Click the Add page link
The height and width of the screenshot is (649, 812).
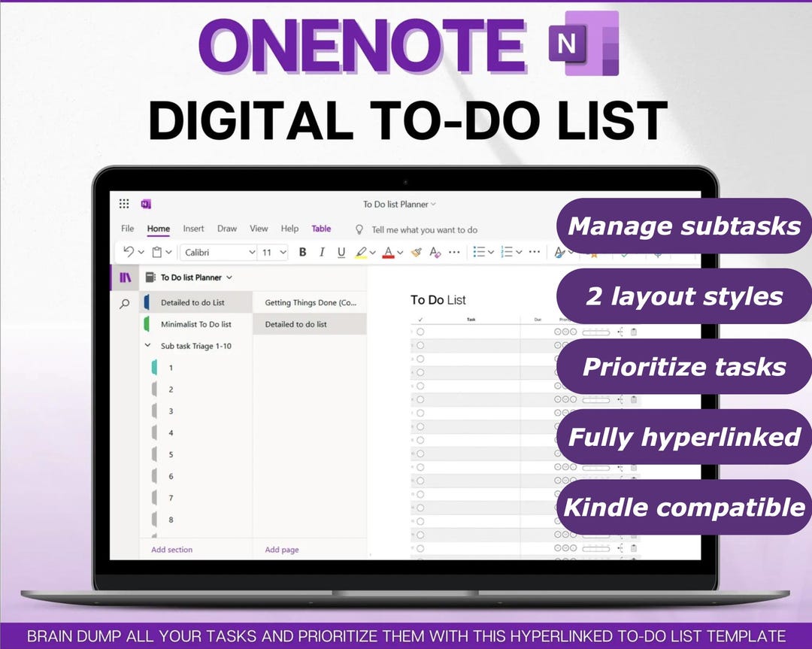pyautogui.click(x=280, y=550)
